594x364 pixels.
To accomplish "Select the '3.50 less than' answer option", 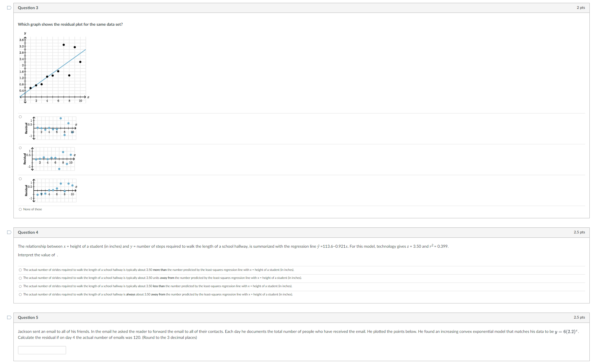I will (20, 286).
